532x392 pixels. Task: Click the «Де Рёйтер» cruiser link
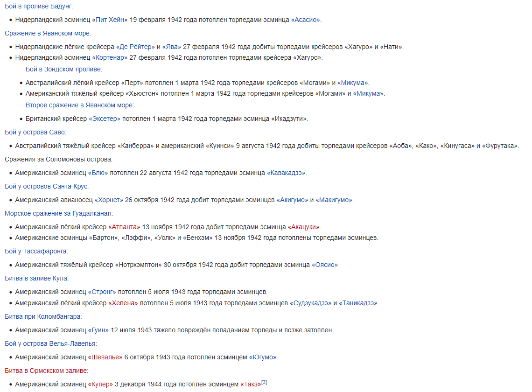click(x=135, y=47)
